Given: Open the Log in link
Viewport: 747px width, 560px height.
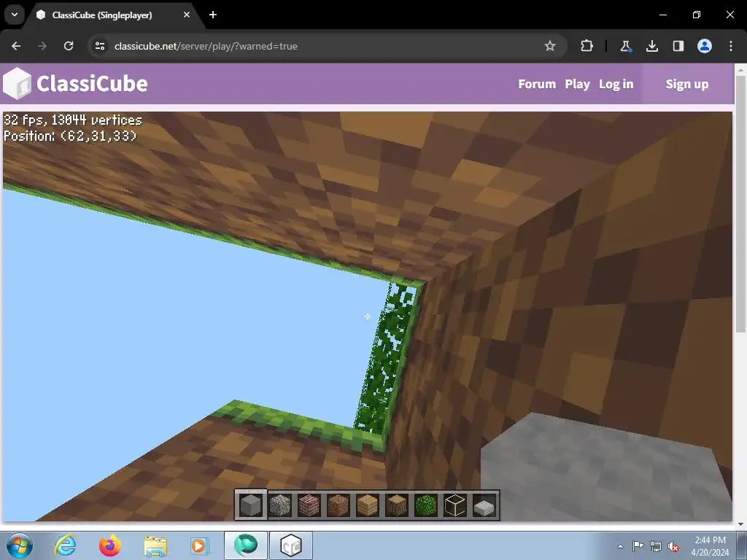Looking at the screenshot, I should [x=616, y=84].
